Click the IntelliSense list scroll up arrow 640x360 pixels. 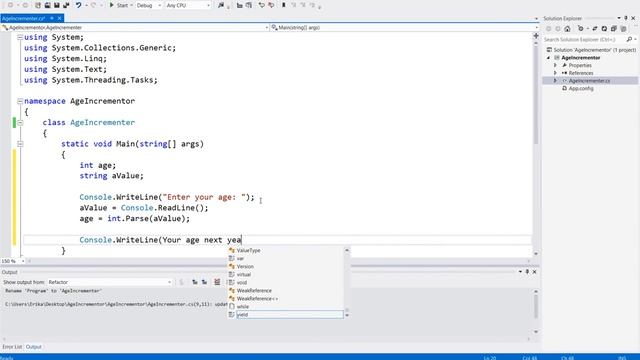coord(347,250)
